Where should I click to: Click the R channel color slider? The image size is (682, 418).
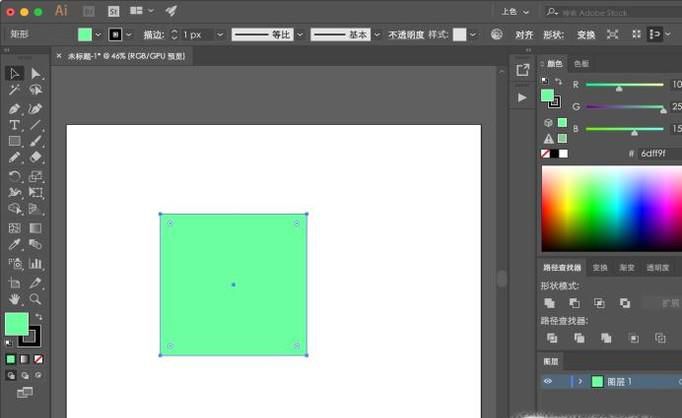pos(625,85)
